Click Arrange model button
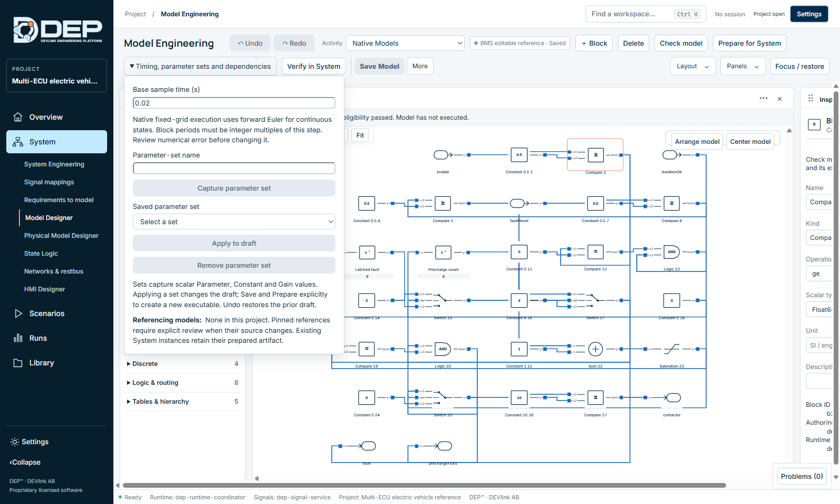Viewport: 840px width, 504px height. pyautogui.click(x=697, y=141)
